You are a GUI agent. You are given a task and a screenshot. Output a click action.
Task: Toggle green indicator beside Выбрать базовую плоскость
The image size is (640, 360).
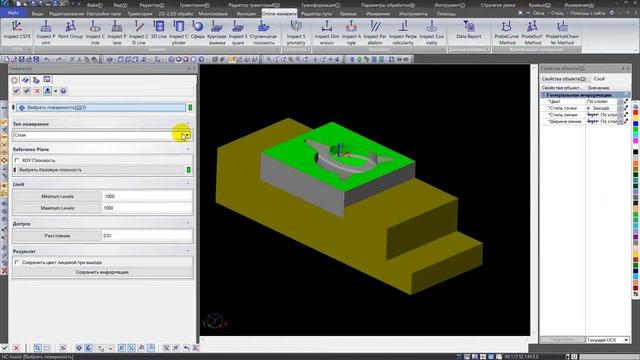tap(189, 170)
